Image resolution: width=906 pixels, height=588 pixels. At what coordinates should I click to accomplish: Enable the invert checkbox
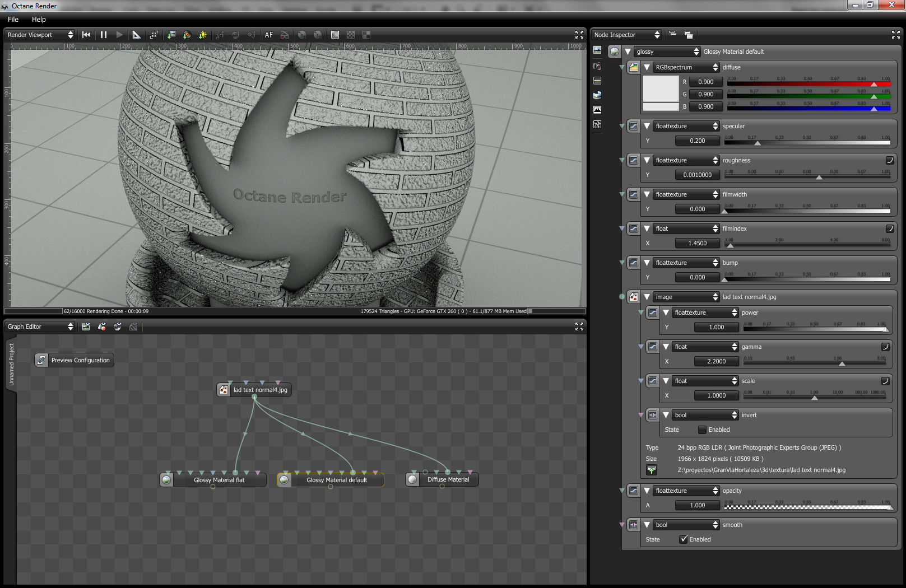pos(702,430)
